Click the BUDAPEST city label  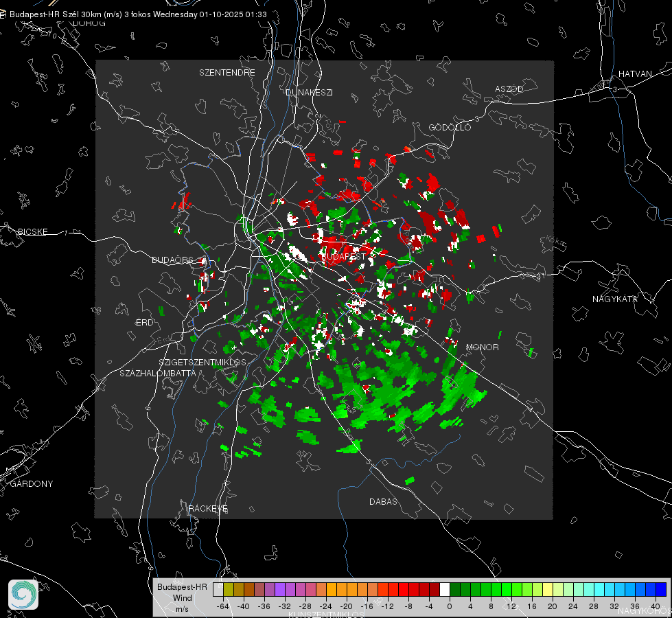(x=343, y=256)
